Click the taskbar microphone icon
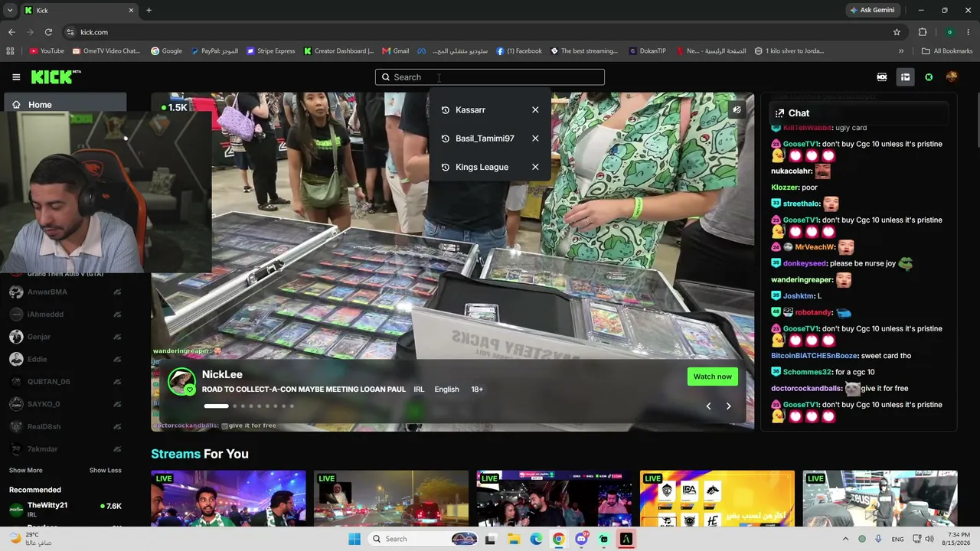The height and width of the screenshot is (551, 980). tap(878, 539)
